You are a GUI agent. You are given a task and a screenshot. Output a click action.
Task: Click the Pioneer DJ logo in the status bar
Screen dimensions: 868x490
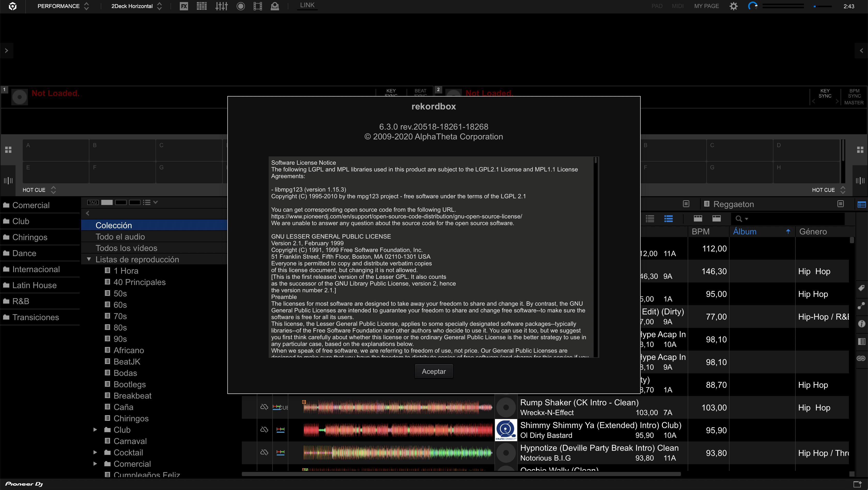(x=24, y=484)
